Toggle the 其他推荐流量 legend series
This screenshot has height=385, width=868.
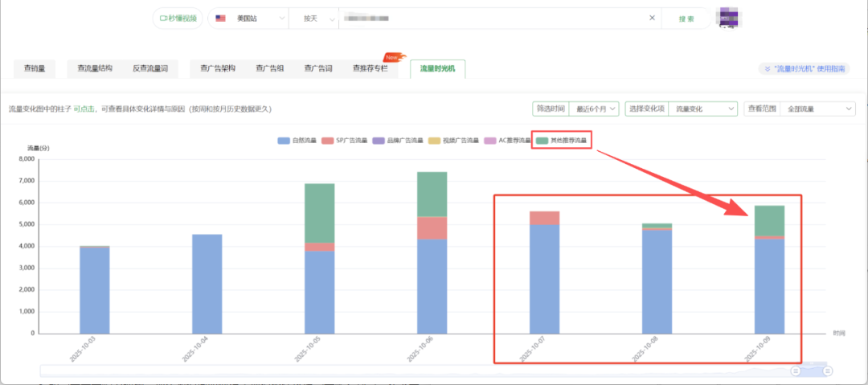[x=561, y=141]
